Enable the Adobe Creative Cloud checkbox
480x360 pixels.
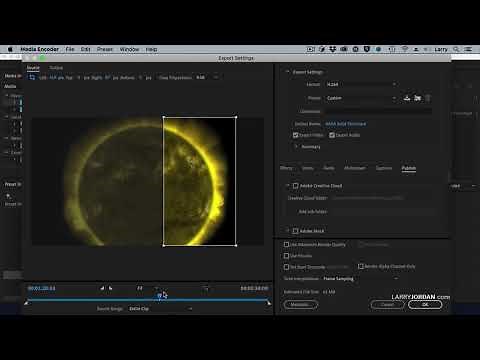tap(296, 186)
